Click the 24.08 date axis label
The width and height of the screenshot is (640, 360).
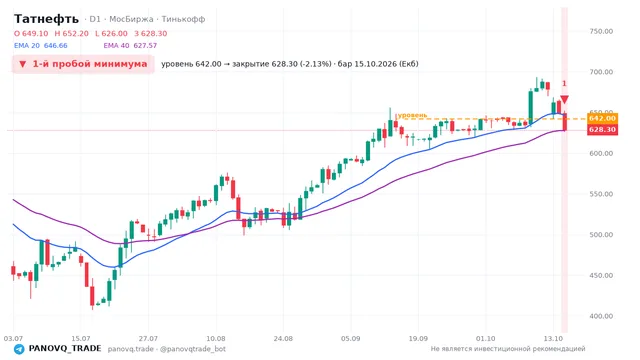click(283, 339)
